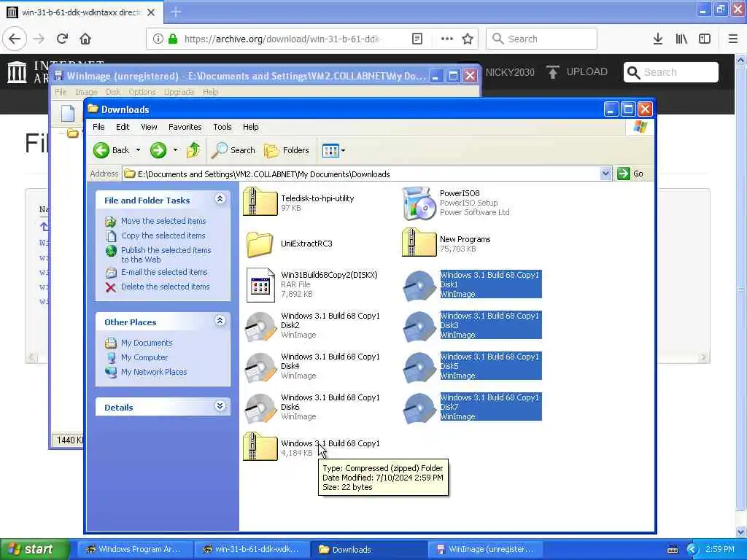This screenshot has height=560, width=747.
Task: Select the UniExtractRC3 folder icon
Action: point(260,244)
